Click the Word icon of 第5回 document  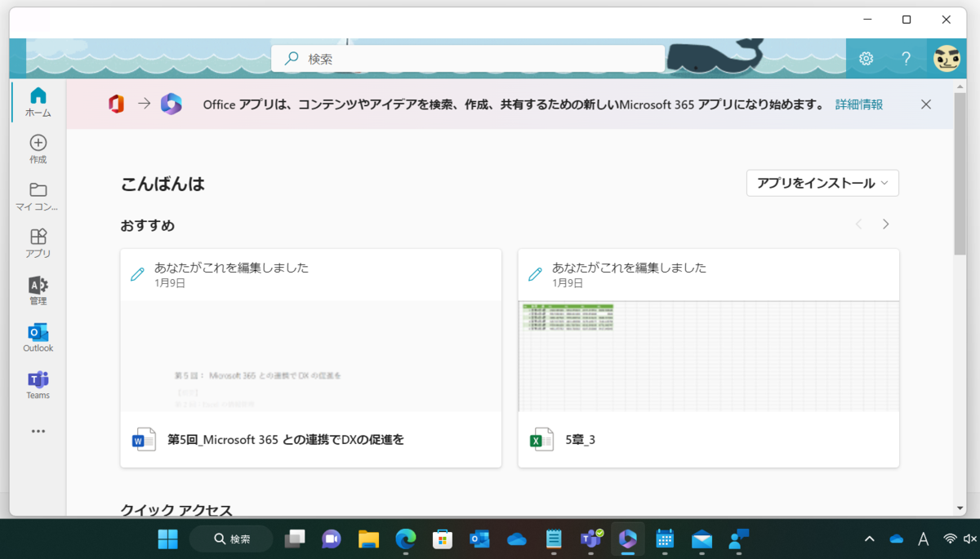tap(144, 439)
